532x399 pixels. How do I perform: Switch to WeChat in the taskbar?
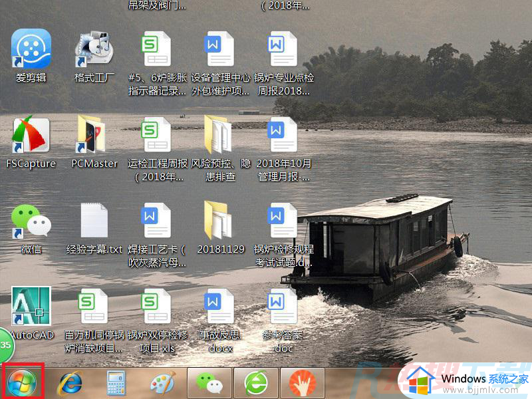[x=209, y=383]
